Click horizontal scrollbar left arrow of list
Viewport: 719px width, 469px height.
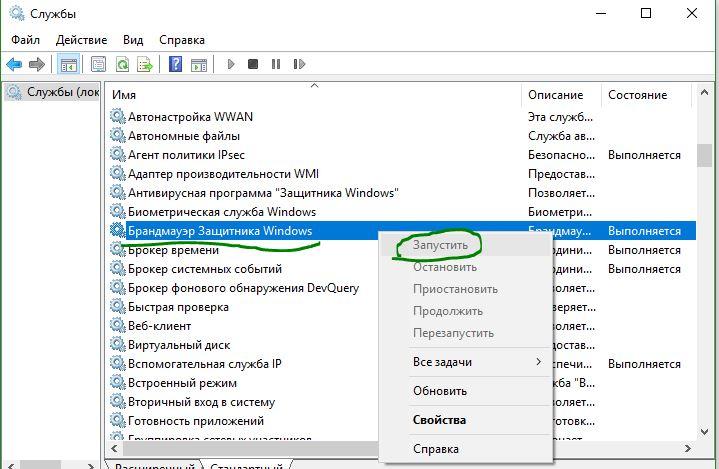114,448
